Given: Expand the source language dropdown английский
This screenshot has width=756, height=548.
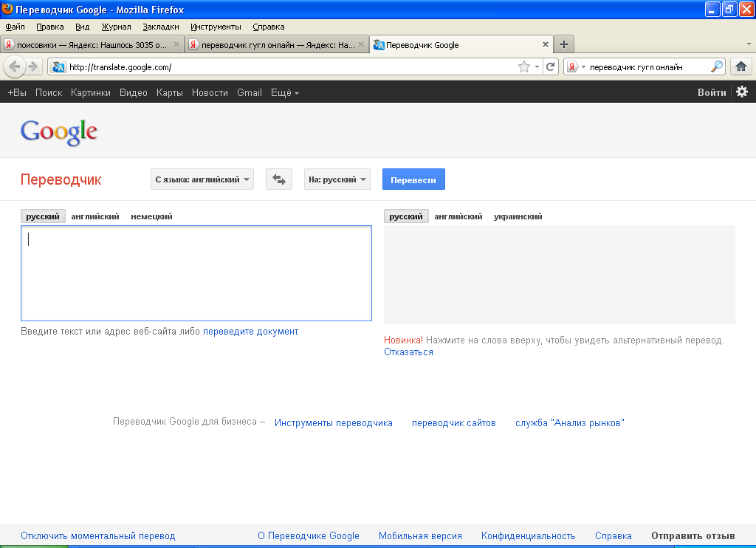Looking at the screenshot, I should (202, 179).
